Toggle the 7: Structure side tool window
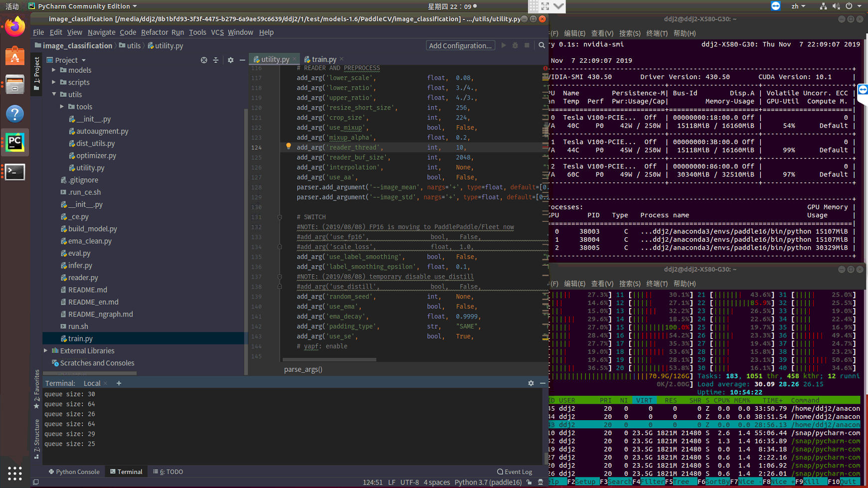 [x=36, y=439]
